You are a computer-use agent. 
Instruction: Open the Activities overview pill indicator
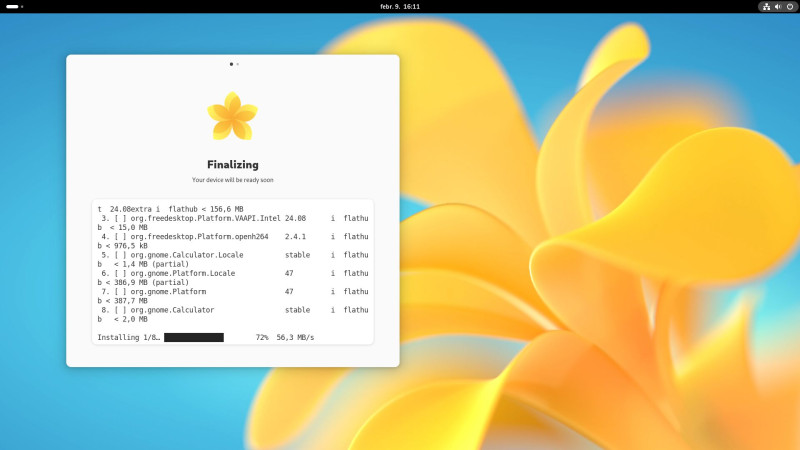12,7
